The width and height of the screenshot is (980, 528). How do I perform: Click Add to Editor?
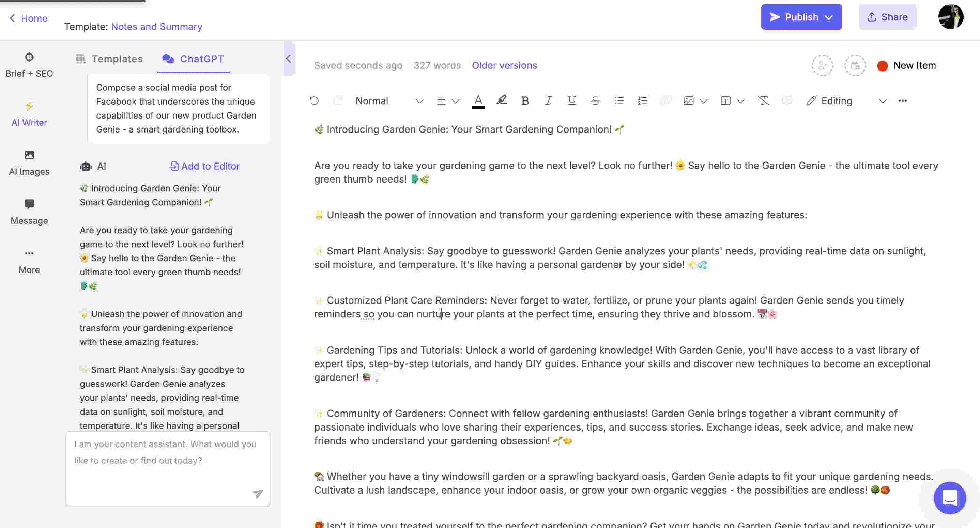click(x=204, y=166)
